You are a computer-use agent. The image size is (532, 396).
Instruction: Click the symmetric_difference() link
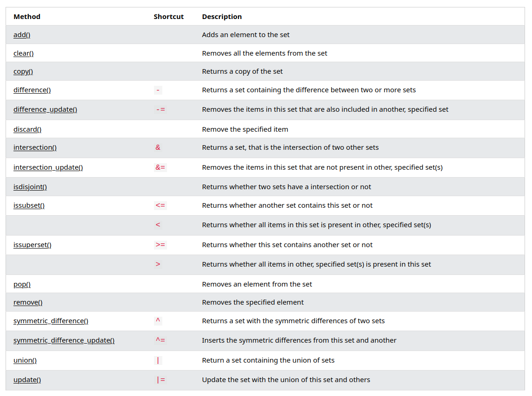point(51,321)
